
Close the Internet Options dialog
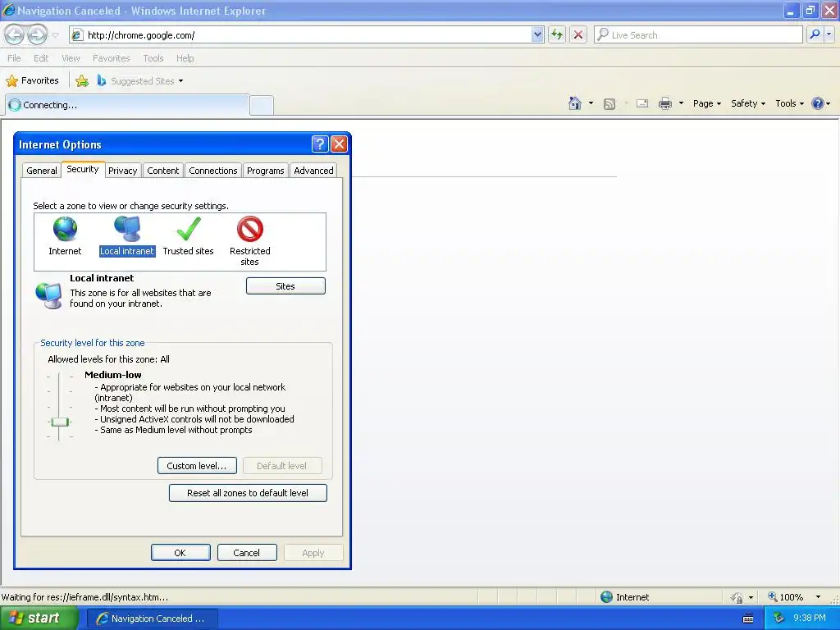tap(339, 144)
